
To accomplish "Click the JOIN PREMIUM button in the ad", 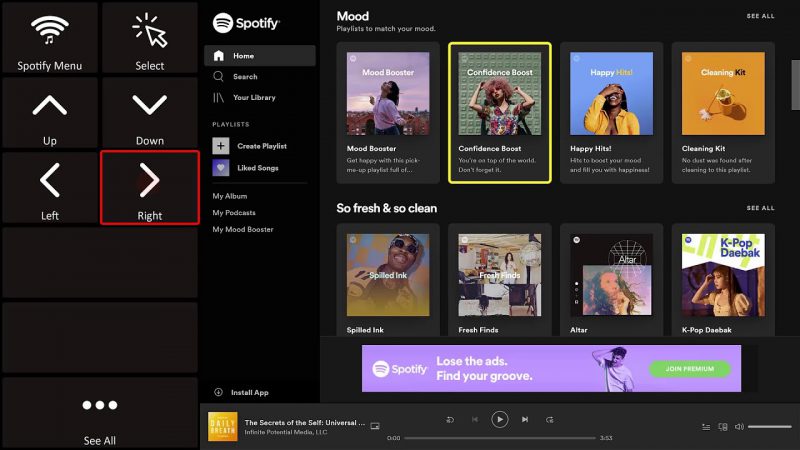I will [x=689, y=369].
